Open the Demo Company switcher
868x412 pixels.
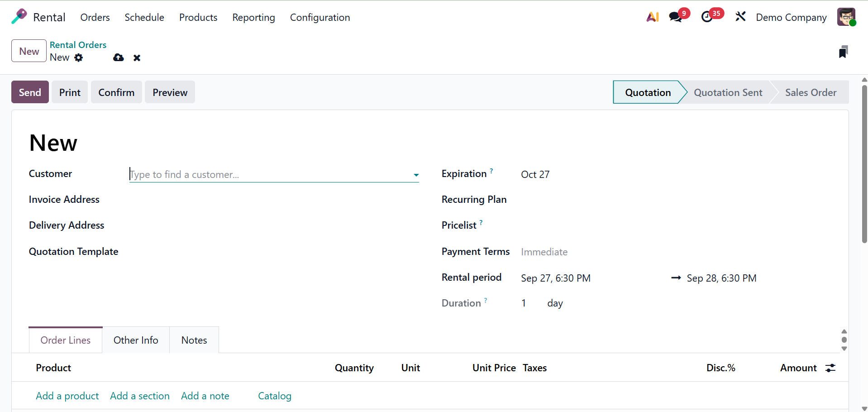(791, 17)
